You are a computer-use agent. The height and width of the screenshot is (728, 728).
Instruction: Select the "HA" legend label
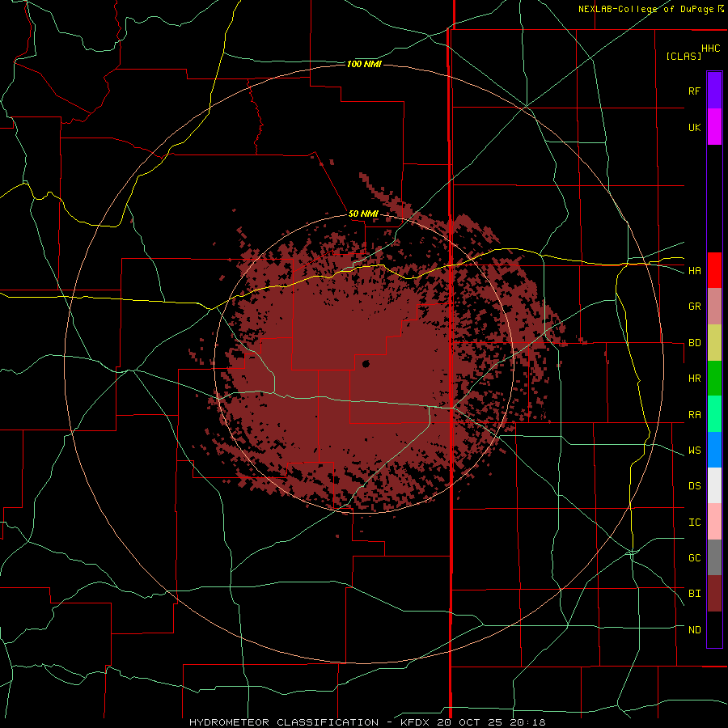[694, 271]
